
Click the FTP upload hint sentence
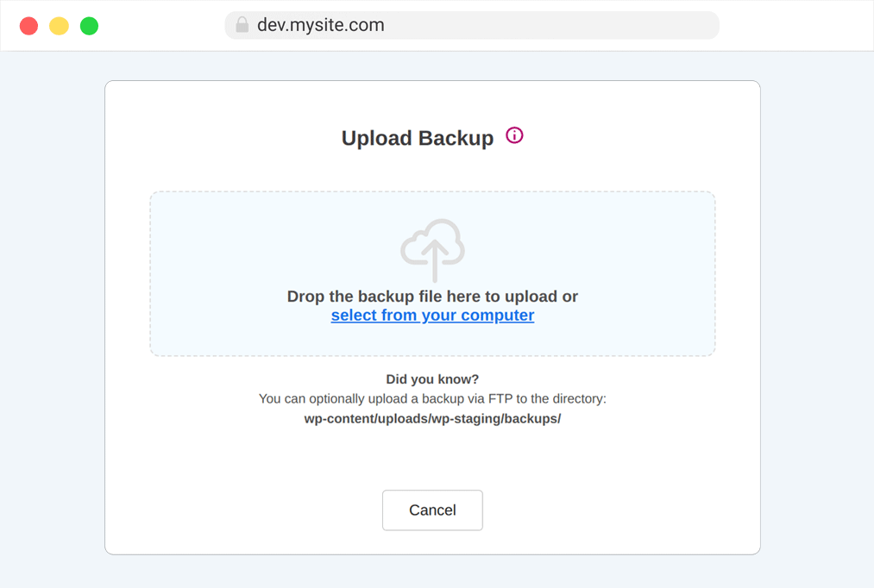(x=432, y=398)
